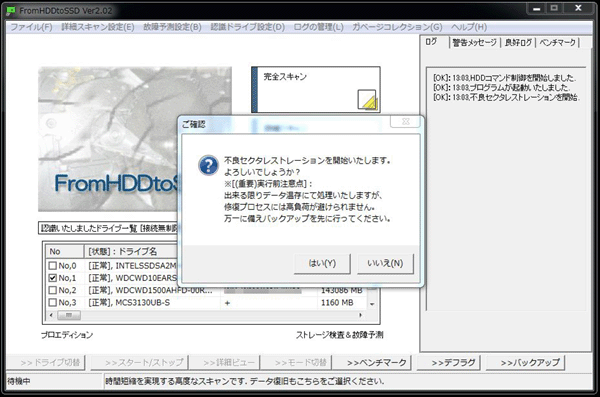Click the 143086 MB capacity cell
The height and width of the screenshot is (397, 600).
pos(341,291)
